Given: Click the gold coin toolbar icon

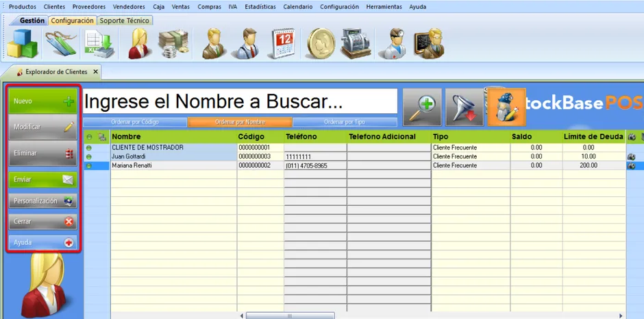Looking at the screenshot, I should [321, 44].
